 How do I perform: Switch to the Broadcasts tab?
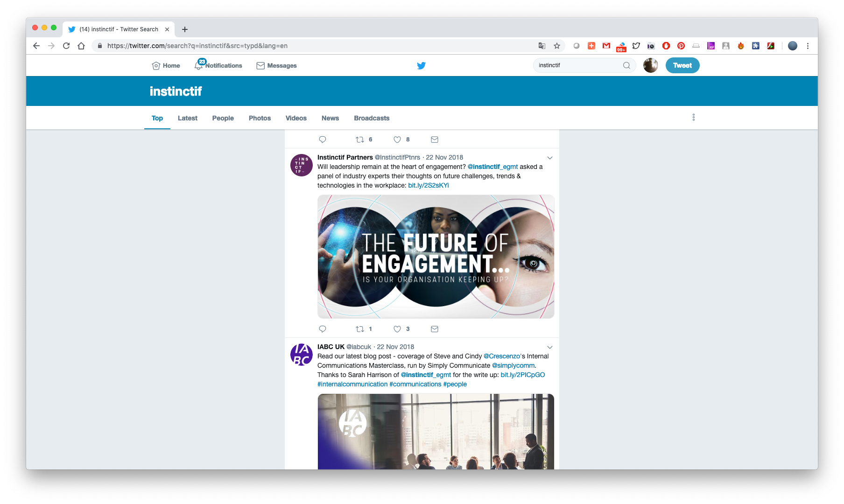point(372,118)
